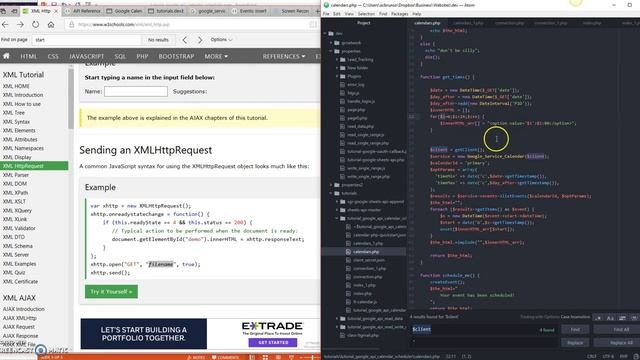Click Try it Yourself button
The width and height of the screenshot is (640, 360).
111,292
